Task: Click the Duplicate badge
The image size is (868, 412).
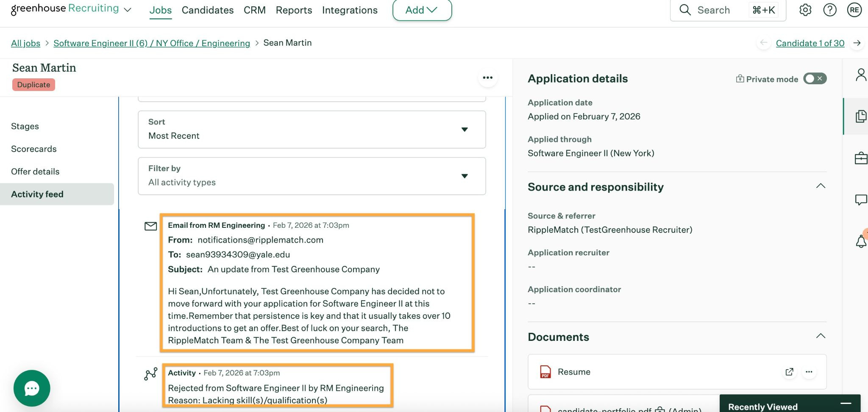Action: pos(33,85)
